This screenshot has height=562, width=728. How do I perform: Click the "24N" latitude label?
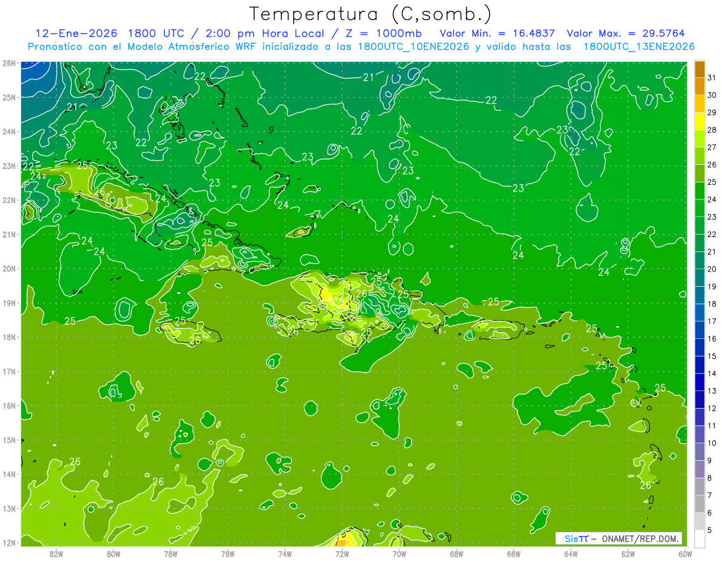[8, 132]
